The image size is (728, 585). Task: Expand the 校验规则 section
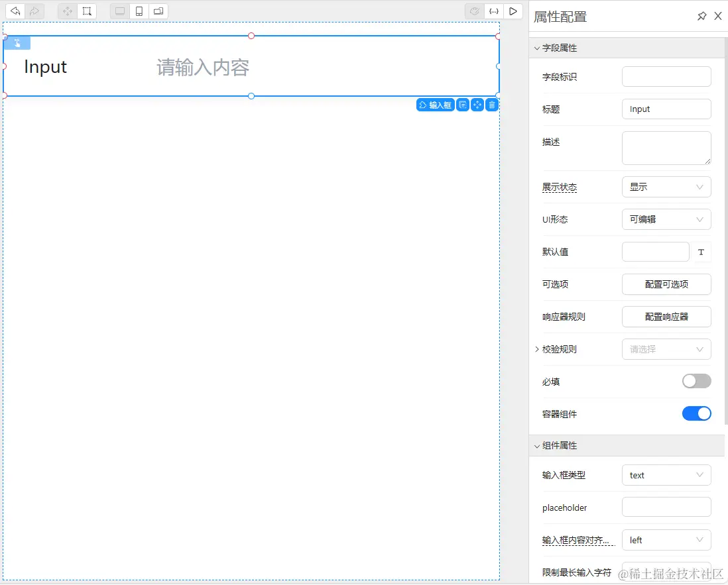537,349
